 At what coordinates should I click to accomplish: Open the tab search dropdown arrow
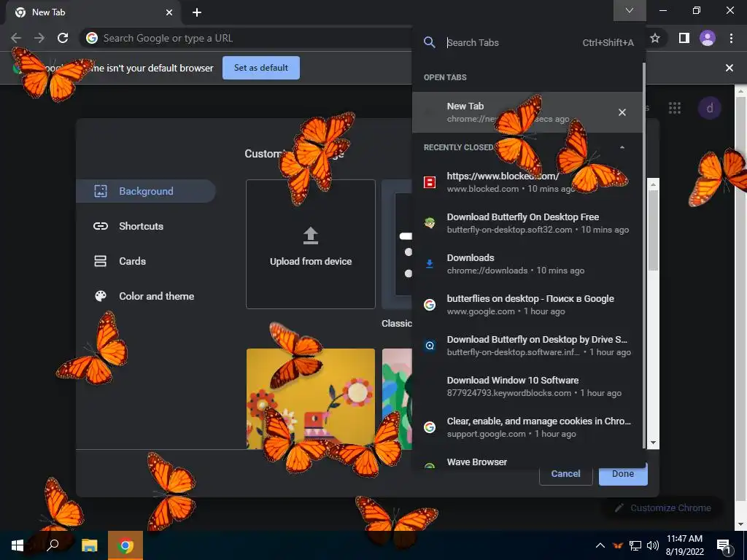click(x=630, y=10)
